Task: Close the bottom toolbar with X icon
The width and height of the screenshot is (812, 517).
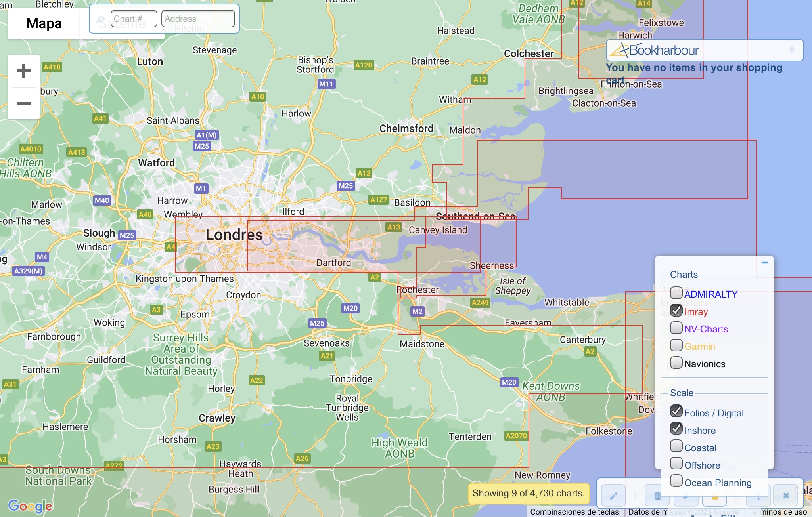Action: coord(786,496)
